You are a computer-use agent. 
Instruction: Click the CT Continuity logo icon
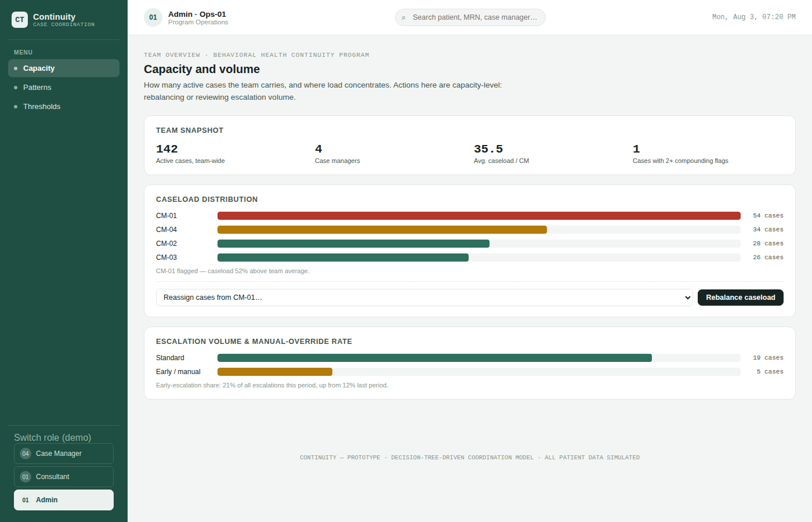(x=20, y=20)
